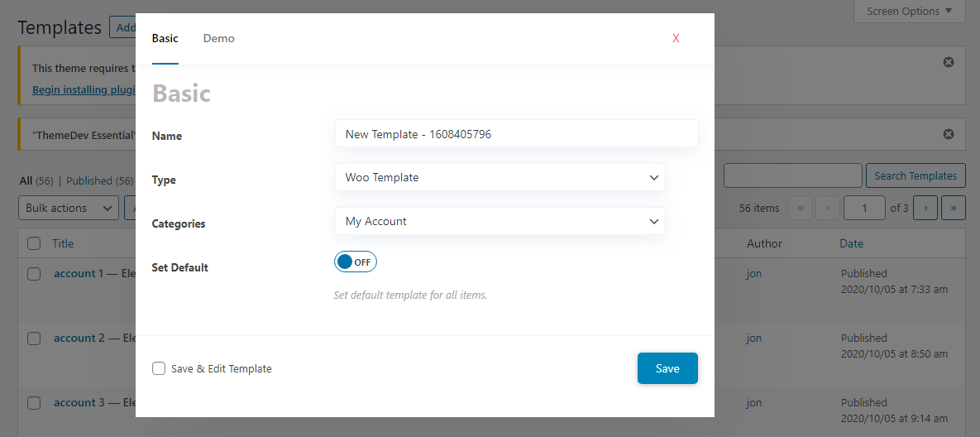The image size is (980, 437).
Task: Close the template modal with red X
Action: coord(676,38)
